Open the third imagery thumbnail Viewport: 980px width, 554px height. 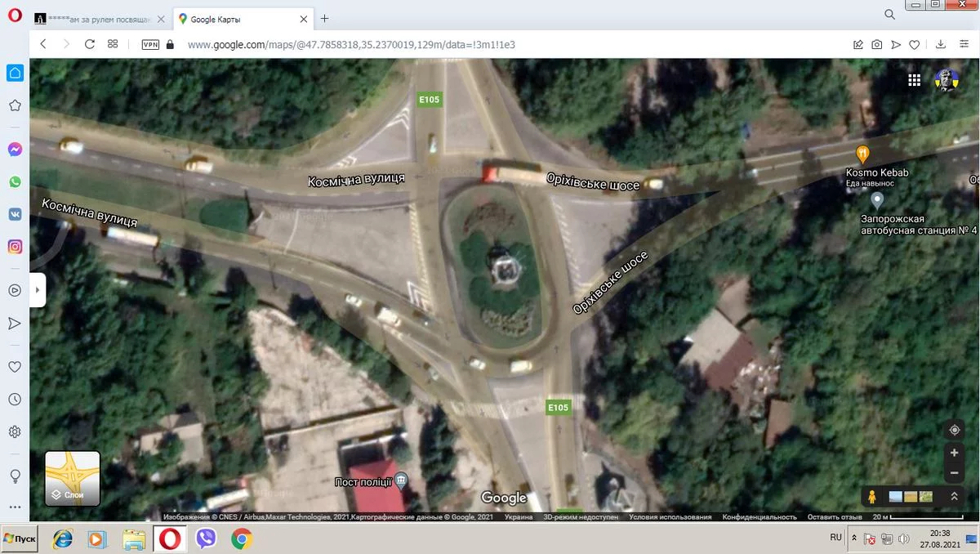[926, 496]
